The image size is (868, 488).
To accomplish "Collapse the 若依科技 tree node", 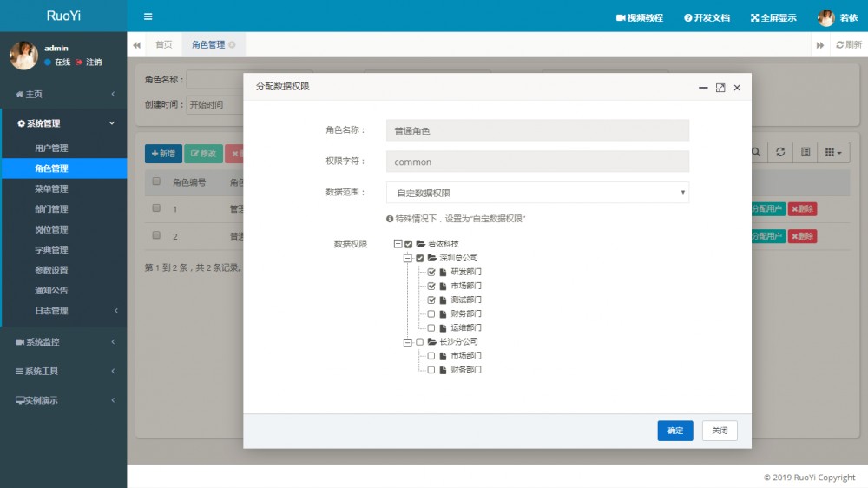I will pyautogui.click(x=398, y=244).
